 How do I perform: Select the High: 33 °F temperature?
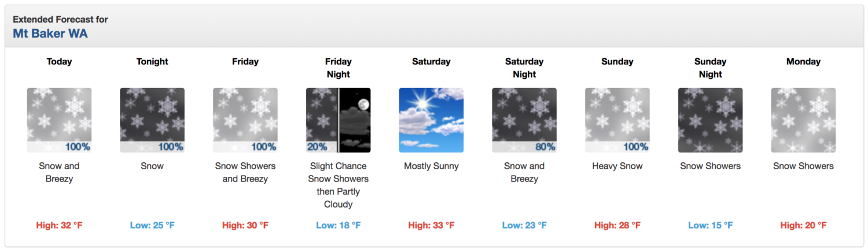432,225
